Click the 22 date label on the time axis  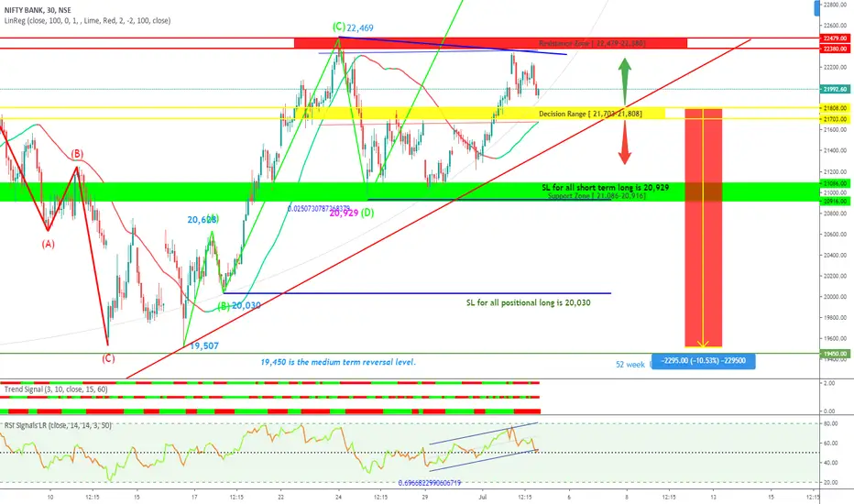280,497
